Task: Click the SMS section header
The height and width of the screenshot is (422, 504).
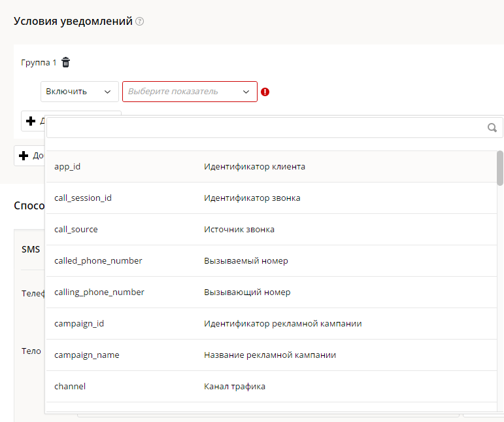Action: click(31, 249)
